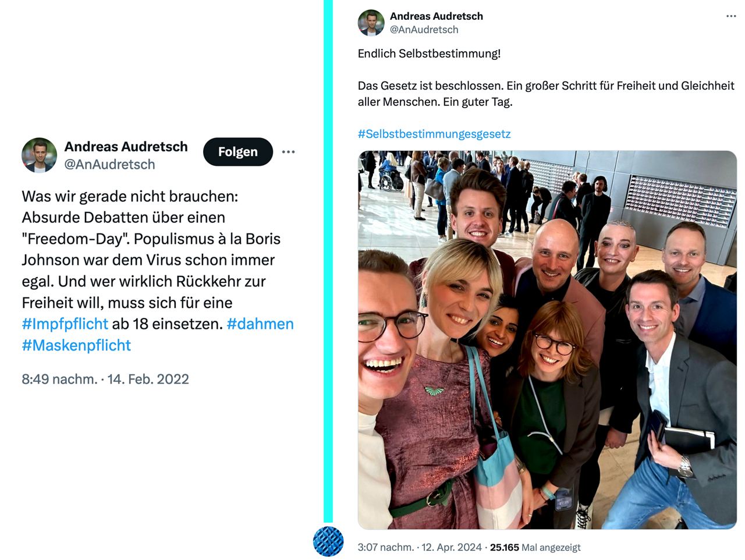Open the three-dot menu beside Folgen
The height and width of the screenshot is (560, 745).
pos(288,152)
